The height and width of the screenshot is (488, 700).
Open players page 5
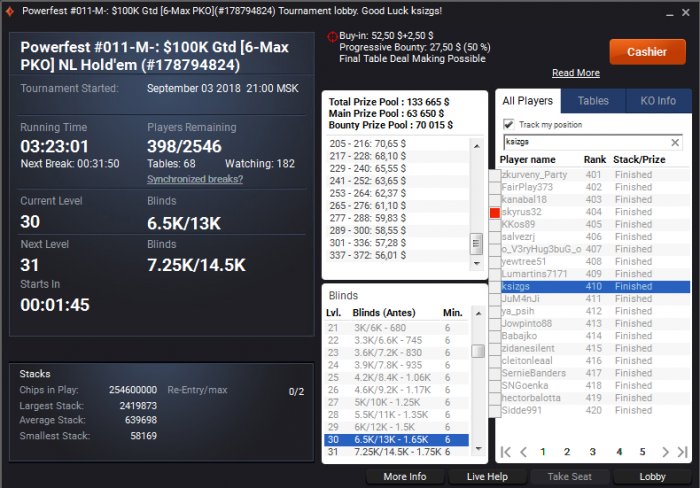click(x=642, y=452)
